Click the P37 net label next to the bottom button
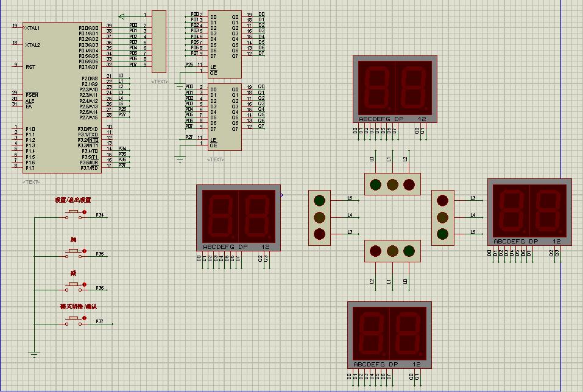583x392 pixels. tap(100, 321)
